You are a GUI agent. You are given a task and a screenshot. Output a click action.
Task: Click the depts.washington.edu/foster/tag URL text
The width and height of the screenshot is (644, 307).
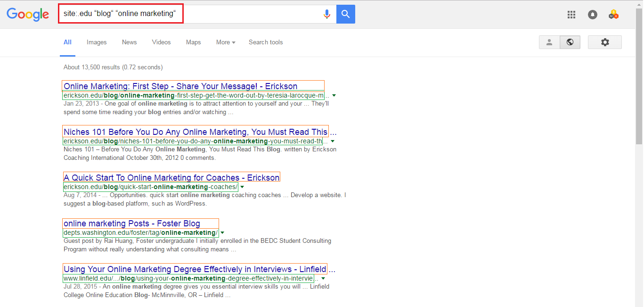(140, 232)
